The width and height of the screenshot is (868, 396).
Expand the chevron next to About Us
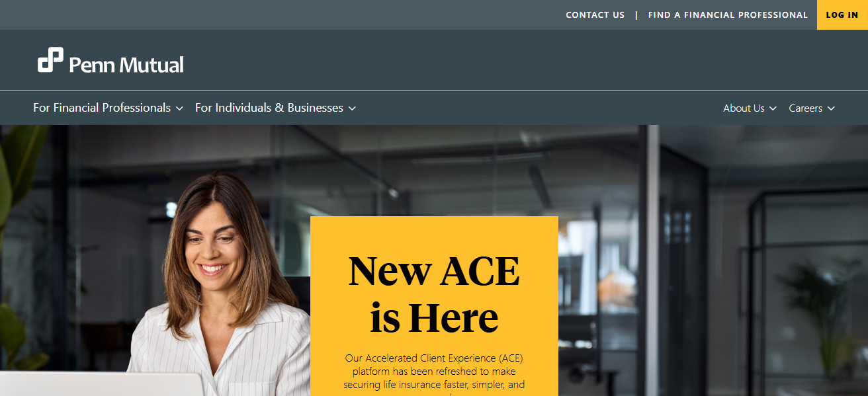point(773,108)
